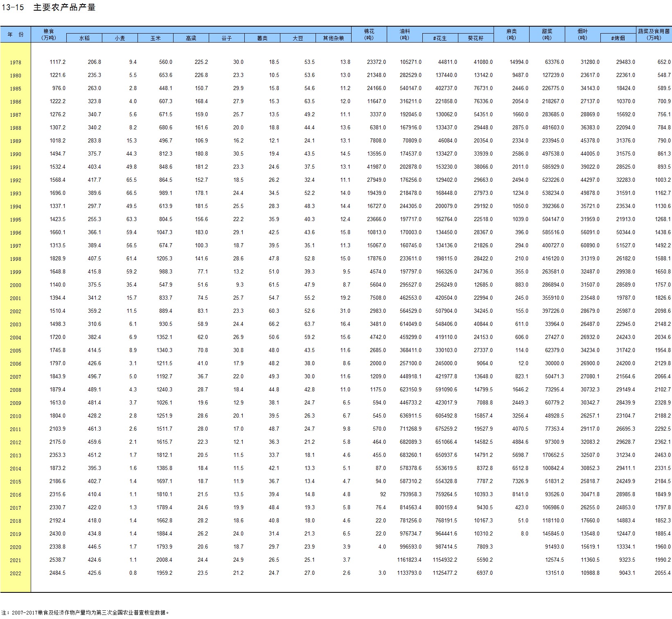Click the 棉花(吨) column header
The width and height of the screenshot is (672, 619).
[369, 34]
